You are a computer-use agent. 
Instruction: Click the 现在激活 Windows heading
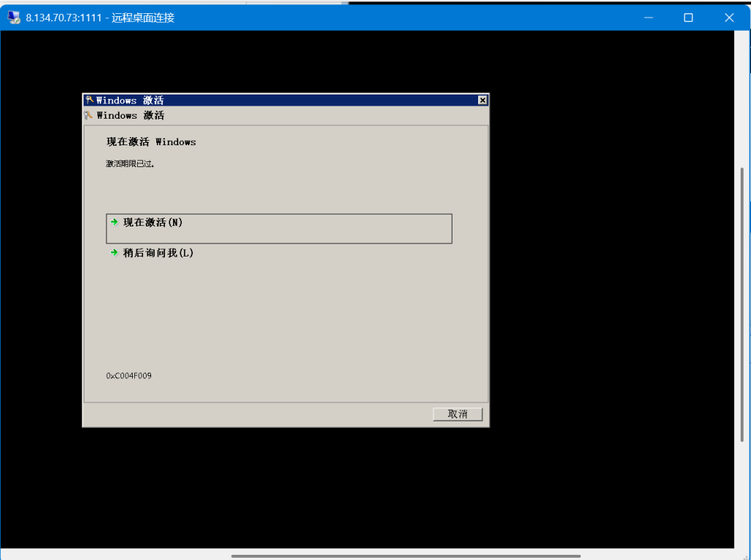151,142
